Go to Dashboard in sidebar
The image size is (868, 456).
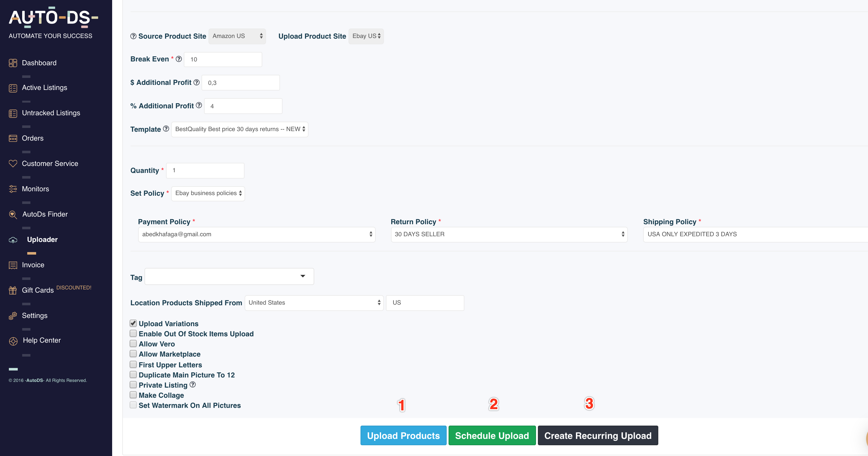[x=39, y=63]
